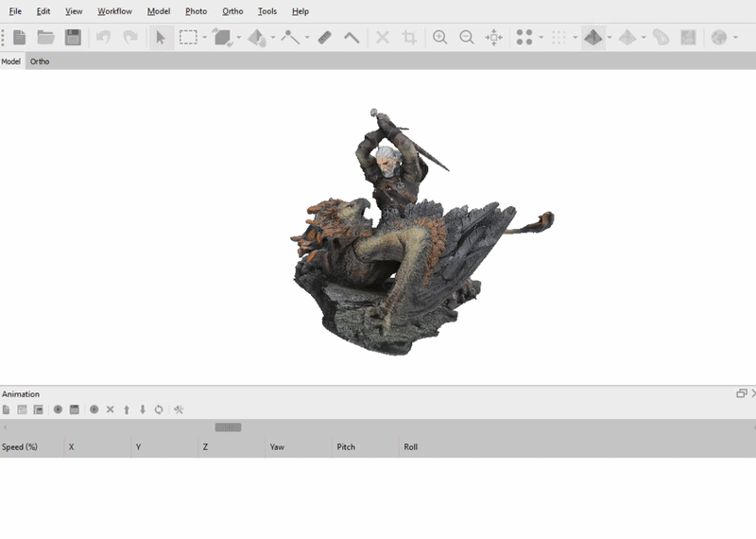
Task: Click the Zoom In magnifier
Action: click(439, 38)
